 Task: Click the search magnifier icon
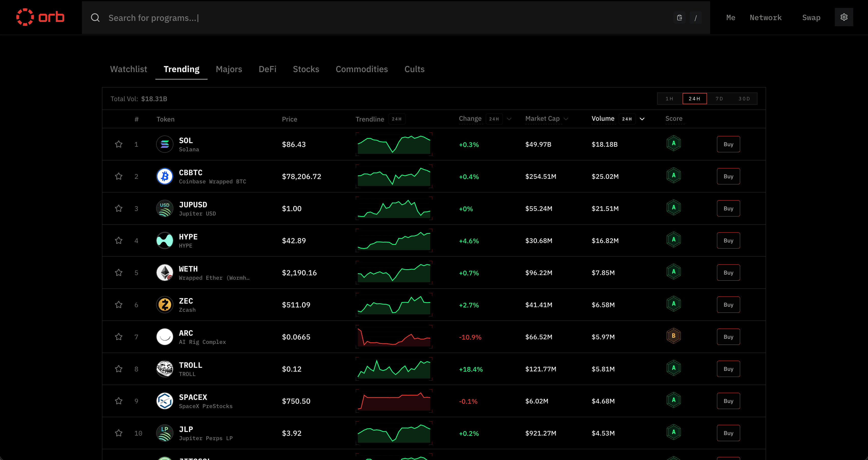(95, 18)
